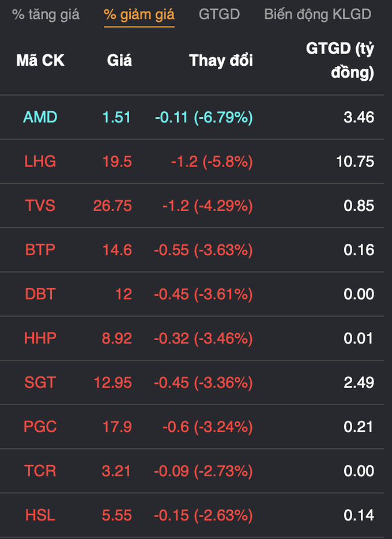Open the HHP stock symbol
Screen dimensions: 392x539
click(40, 338)
